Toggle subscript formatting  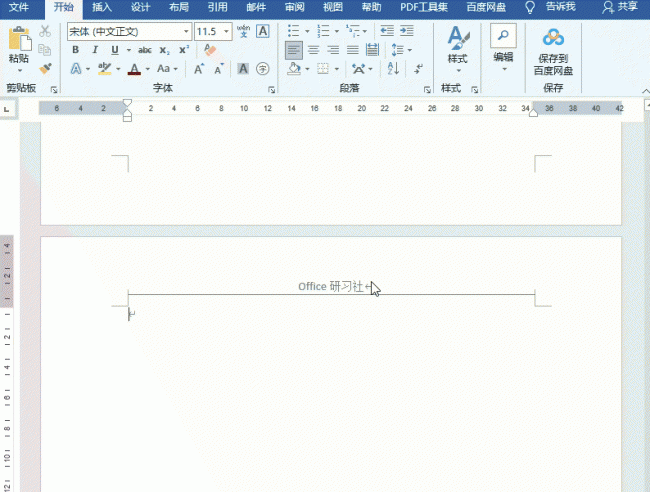coord(165,50)
